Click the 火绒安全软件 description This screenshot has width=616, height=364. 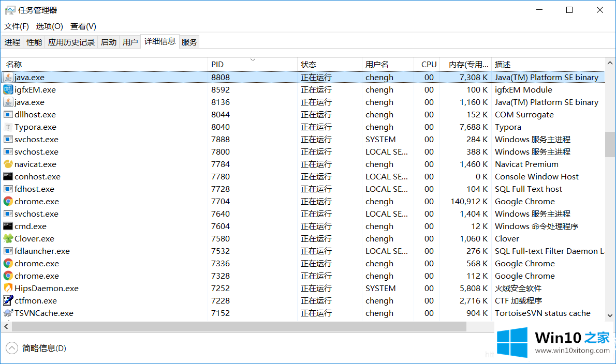tap(518, 289)
